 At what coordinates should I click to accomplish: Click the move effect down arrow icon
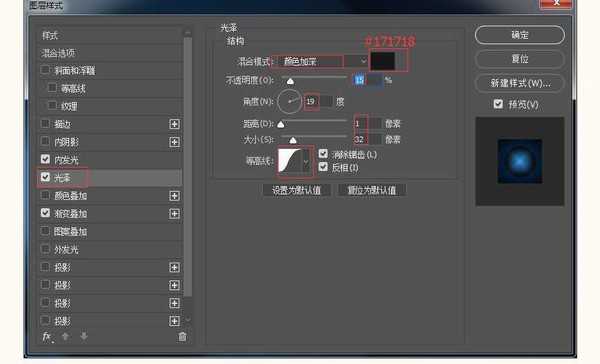point(84,336)
